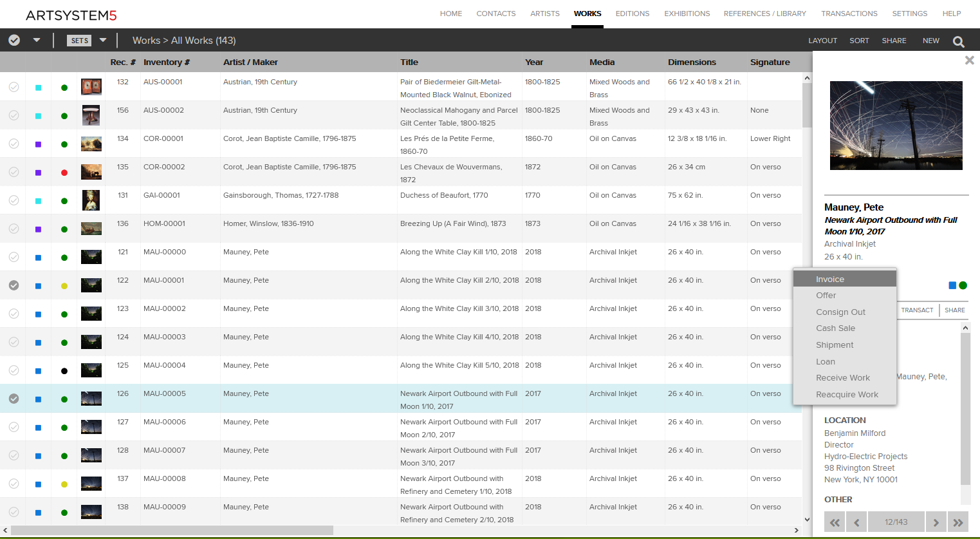Image resolution: width=980 pixels, height=539 pixels.
Task: Open HELP in the top navigation
Action: [x=952, y=14]
